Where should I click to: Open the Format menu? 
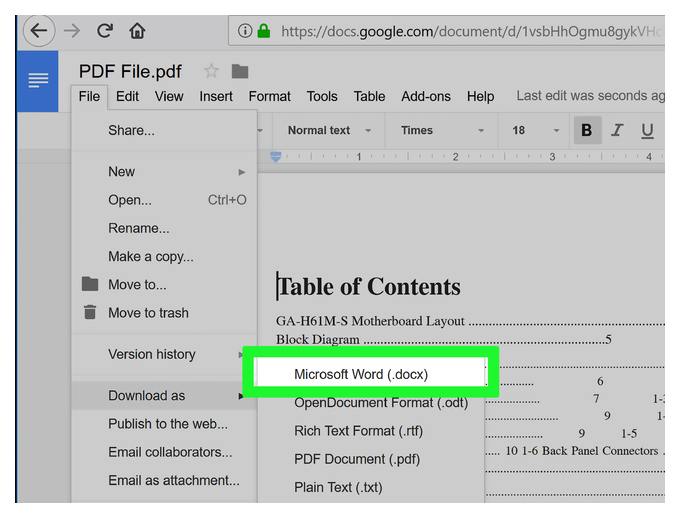point(269,96)
